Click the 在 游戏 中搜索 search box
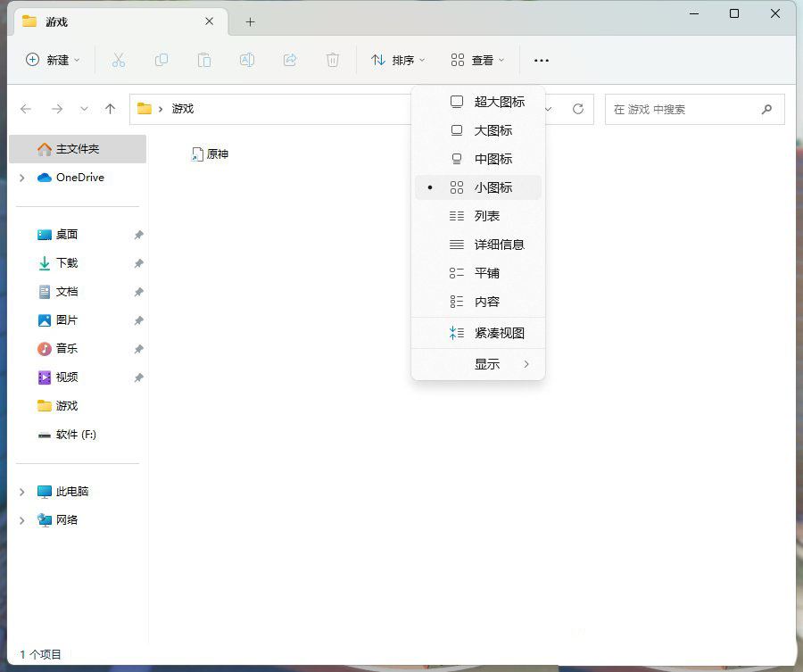 tap(683, 109)
